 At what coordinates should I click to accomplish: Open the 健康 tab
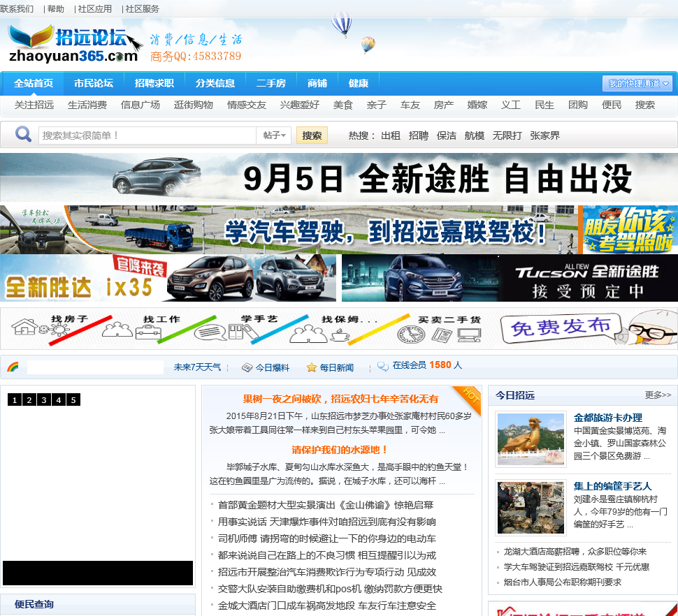tap(359, 83)
